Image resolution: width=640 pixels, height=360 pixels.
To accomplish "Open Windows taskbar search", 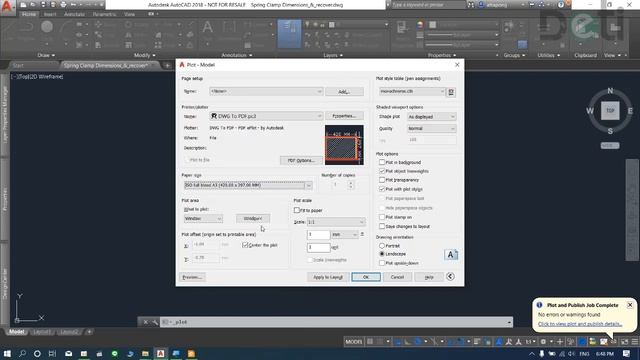I will [x=22, y=353].
